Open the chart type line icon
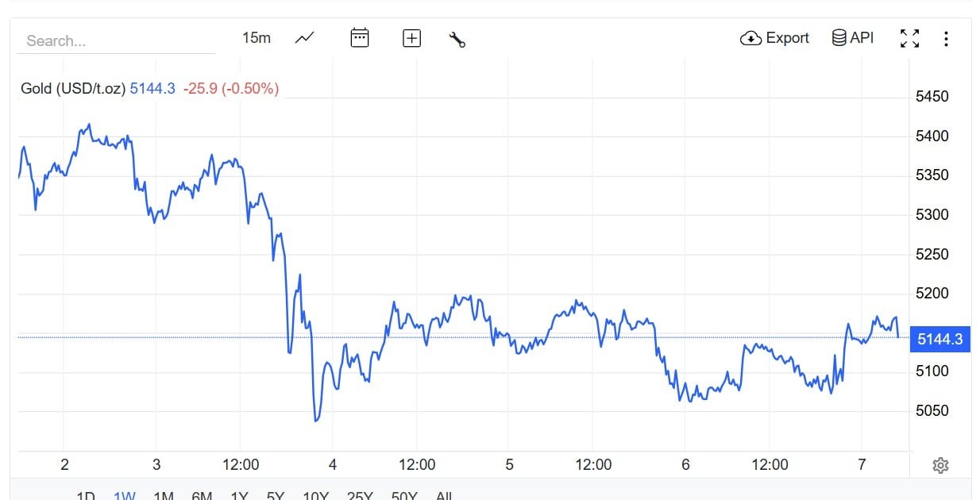The height and width of the screenshot is (500, 980). [x=303, y=37]
